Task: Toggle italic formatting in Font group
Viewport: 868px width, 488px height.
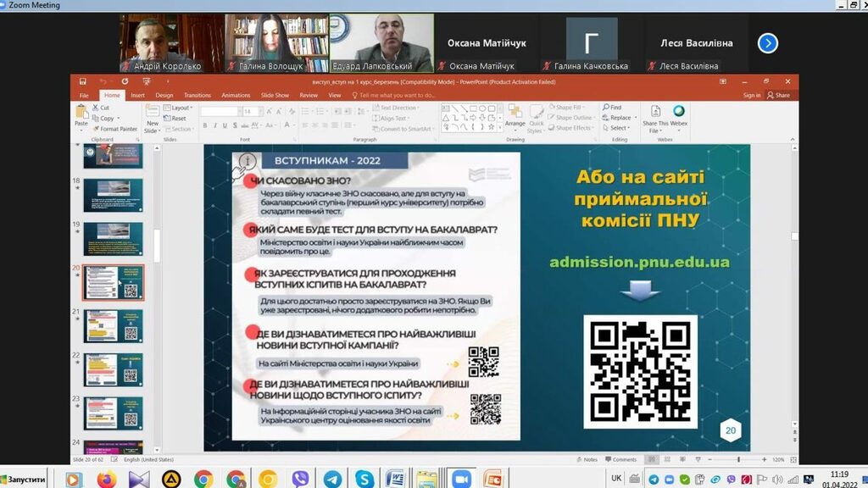Action: (x=215, y=125)
